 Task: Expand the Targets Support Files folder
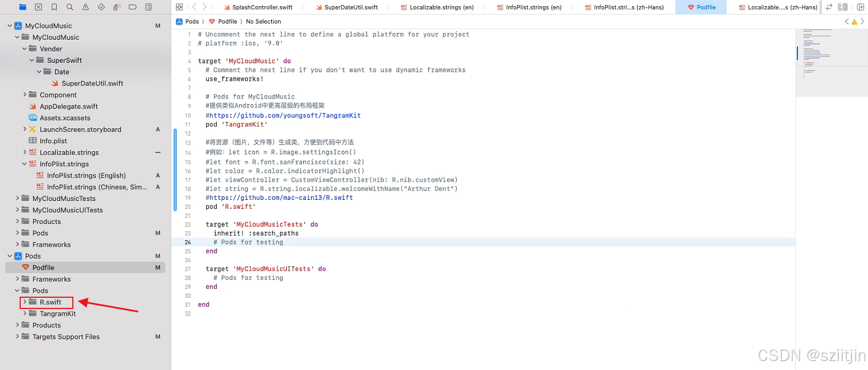point(17,336)
